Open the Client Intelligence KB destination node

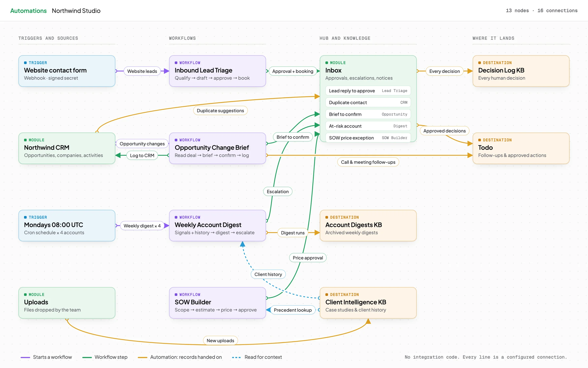pos(368,303)
